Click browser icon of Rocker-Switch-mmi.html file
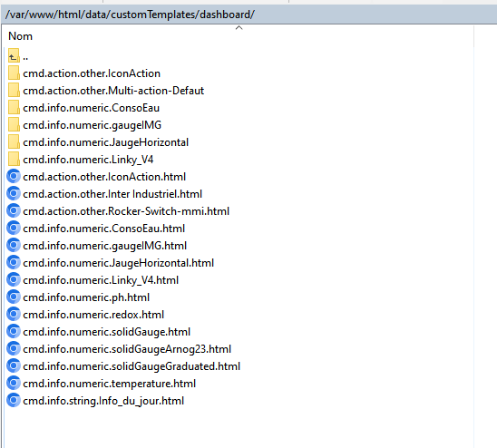 pyautogui.click(x=14, y=210)
